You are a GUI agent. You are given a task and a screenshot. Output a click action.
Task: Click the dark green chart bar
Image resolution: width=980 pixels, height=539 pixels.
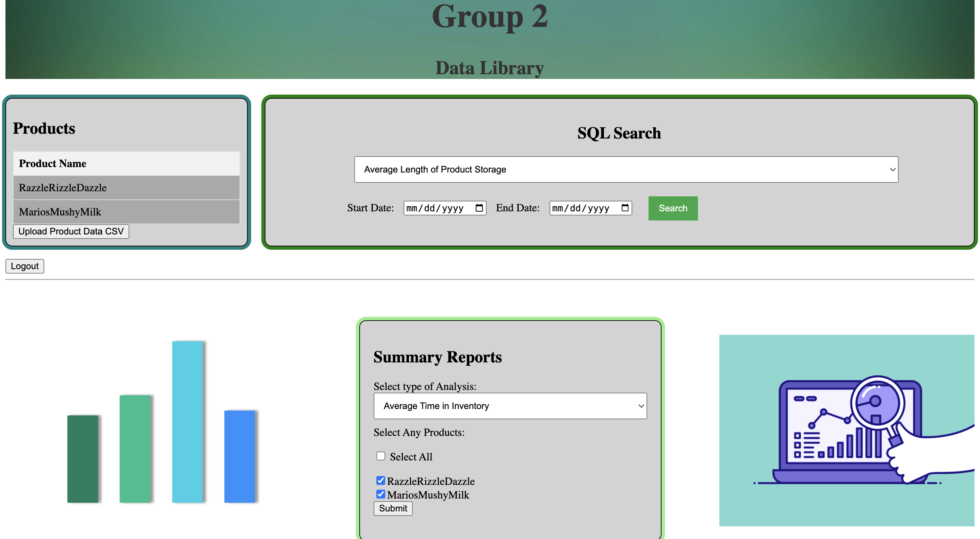[x=83, y=459]
